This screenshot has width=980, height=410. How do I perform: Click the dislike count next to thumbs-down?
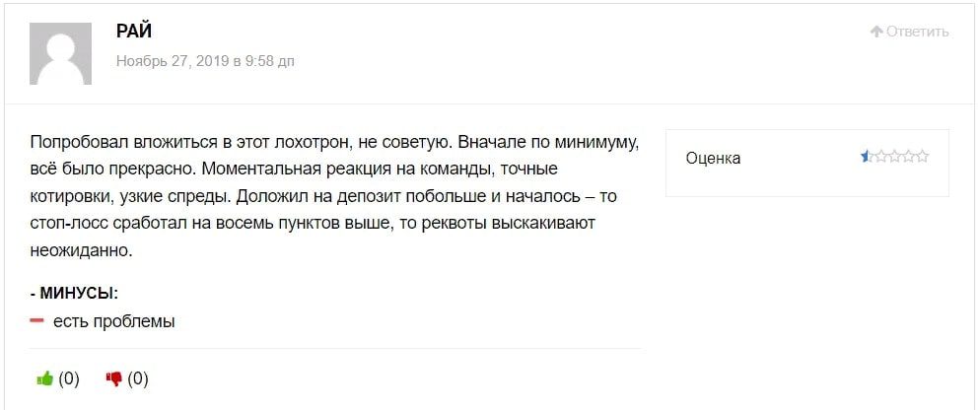tap(138, 378)
